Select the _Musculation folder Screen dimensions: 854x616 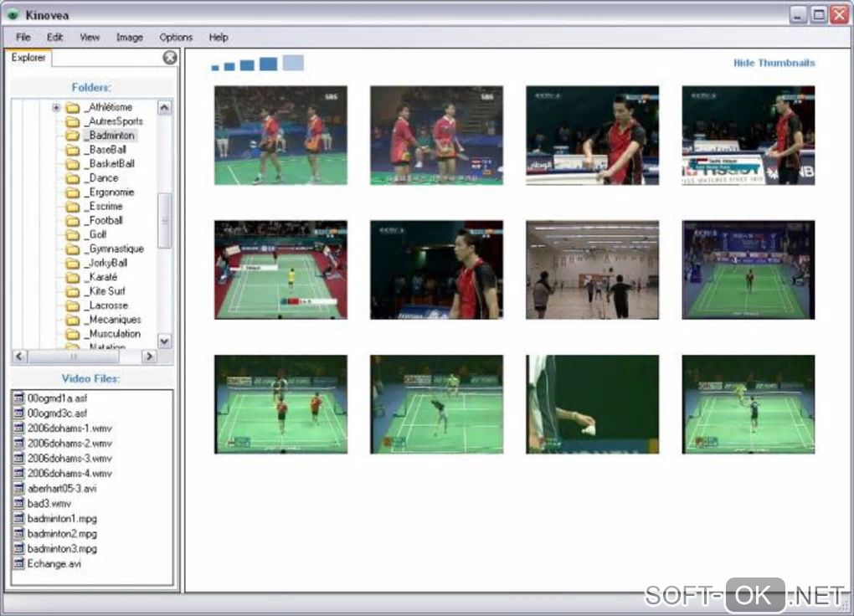click(x=113, y=333)
